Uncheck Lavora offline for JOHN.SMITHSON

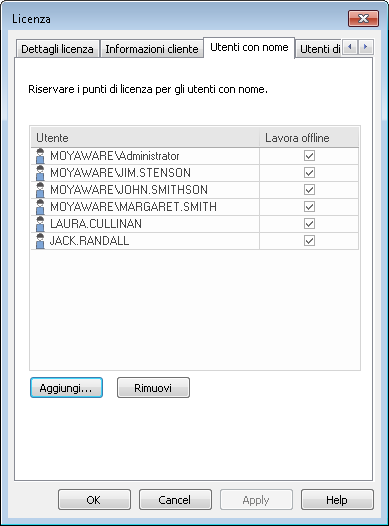(309, 190)
